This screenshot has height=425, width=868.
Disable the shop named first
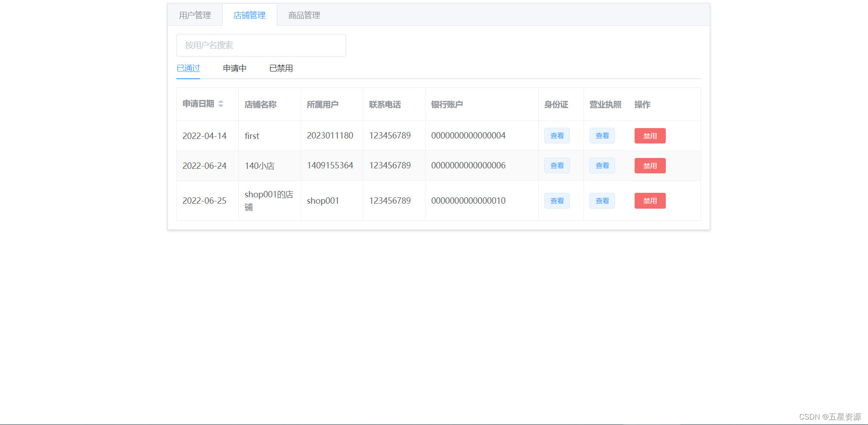[x=650, y=136]
